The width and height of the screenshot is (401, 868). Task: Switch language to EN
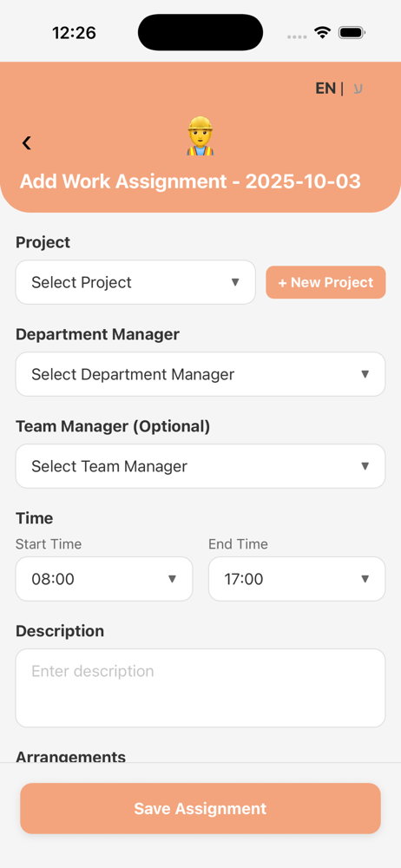(325, 89)
